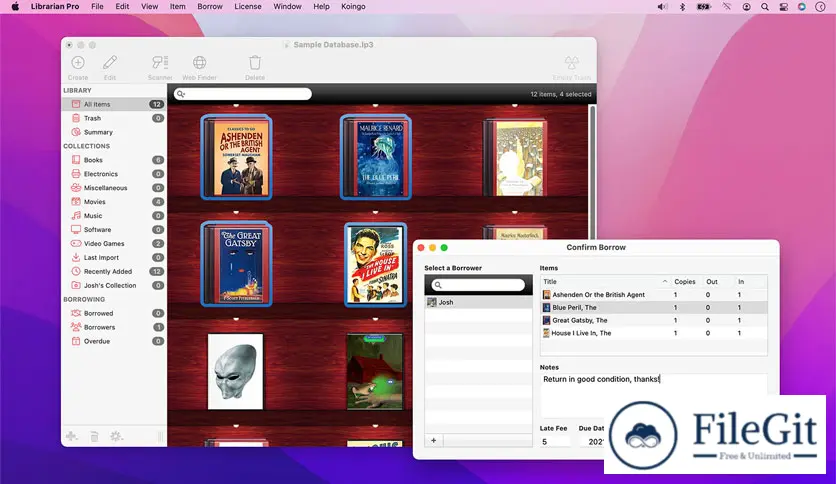Select the Video Games collection

pyautogui.click(x=114, y=243)
